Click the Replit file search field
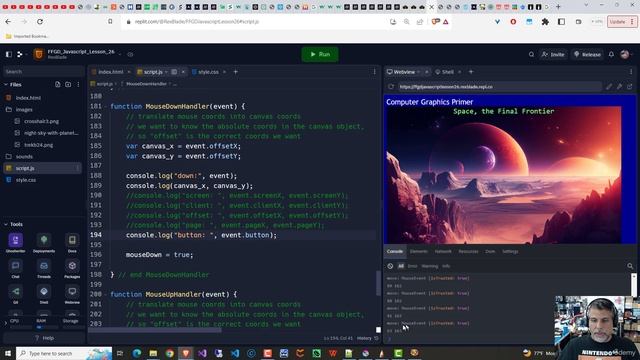 tap(43, 71)
